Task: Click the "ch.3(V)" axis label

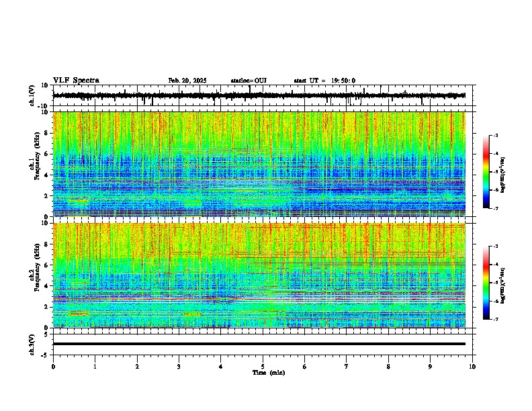Action: coord(32,345)
